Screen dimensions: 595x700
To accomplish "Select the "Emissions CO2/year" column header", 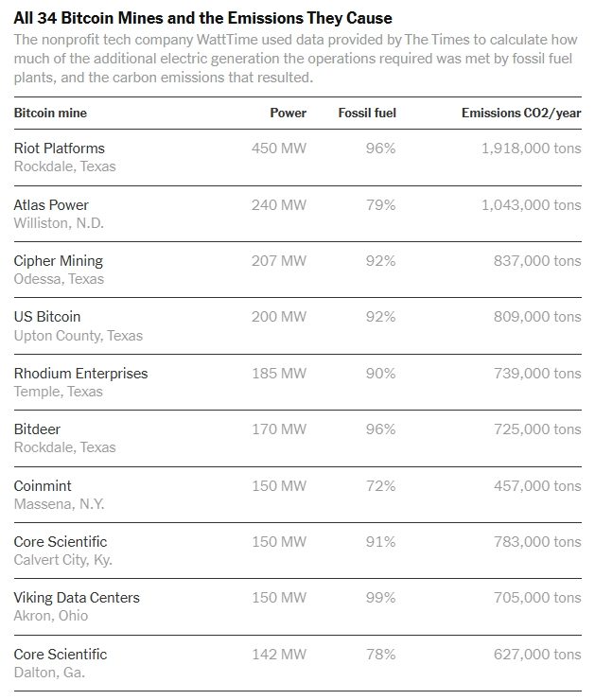I will coord(521,113).
